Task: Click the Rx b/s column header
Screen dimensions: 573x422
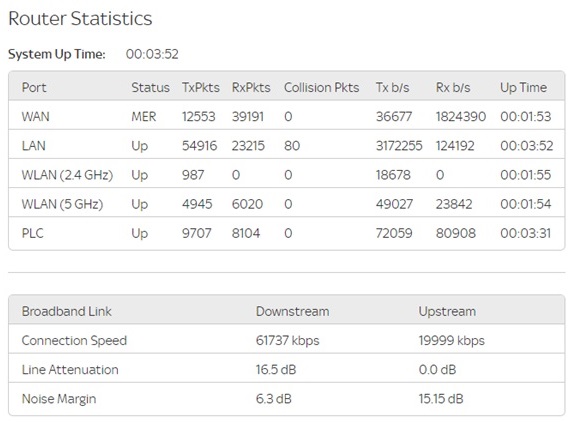Action: coord(453,87)
